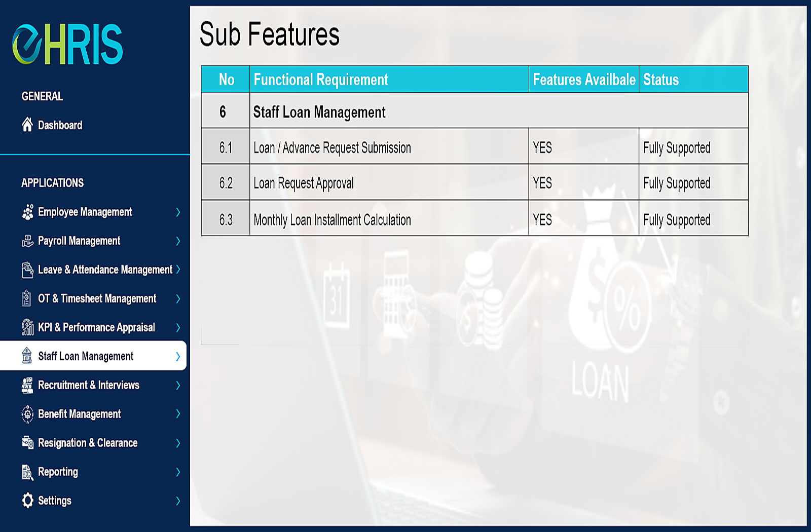Image resolution: width=811 pixels, height=532 pixels.
Task: Expand the Payroll Management submenu arrow
Action: click(x=178, y=242)
